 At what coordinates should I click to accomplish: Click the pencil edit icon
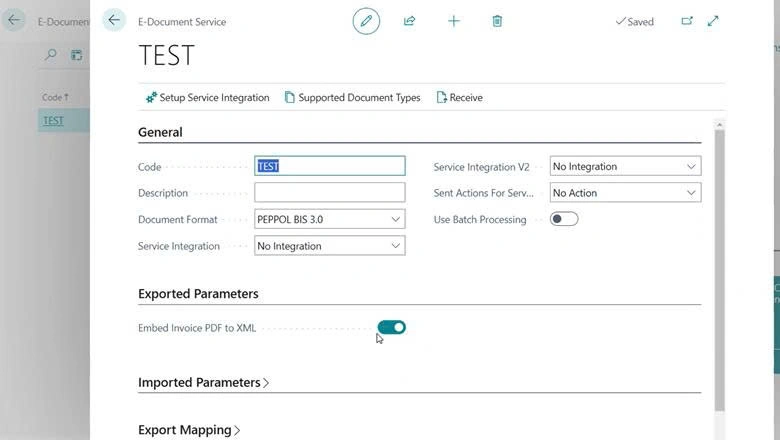pos(366,21)
